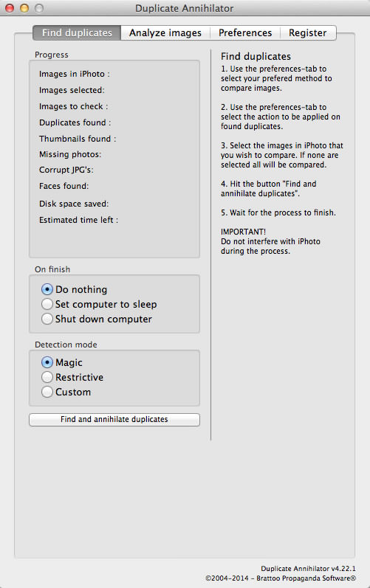
Task: Click the Duplicates found progress label
Action: [75, 122]
